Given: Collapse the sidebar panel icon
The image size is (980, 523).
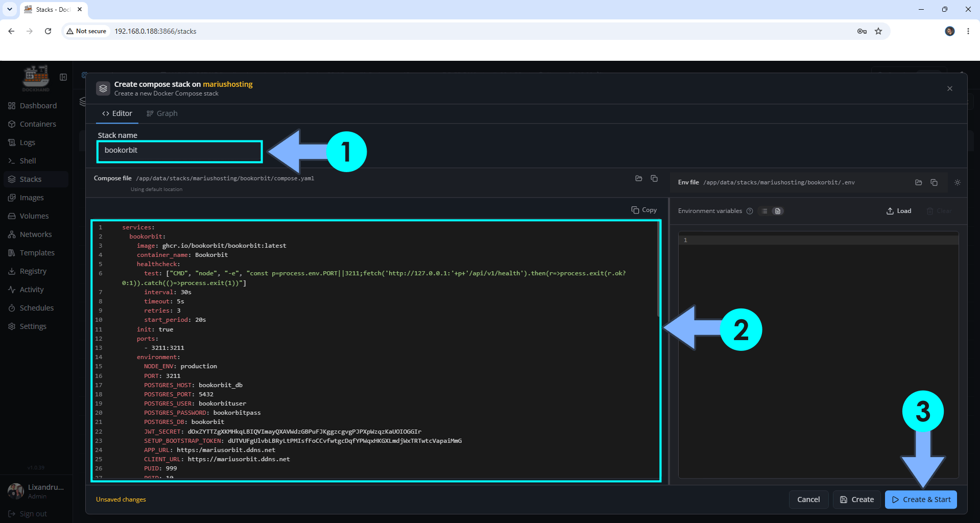Looking at the screenshot, I should coord(63,77).
